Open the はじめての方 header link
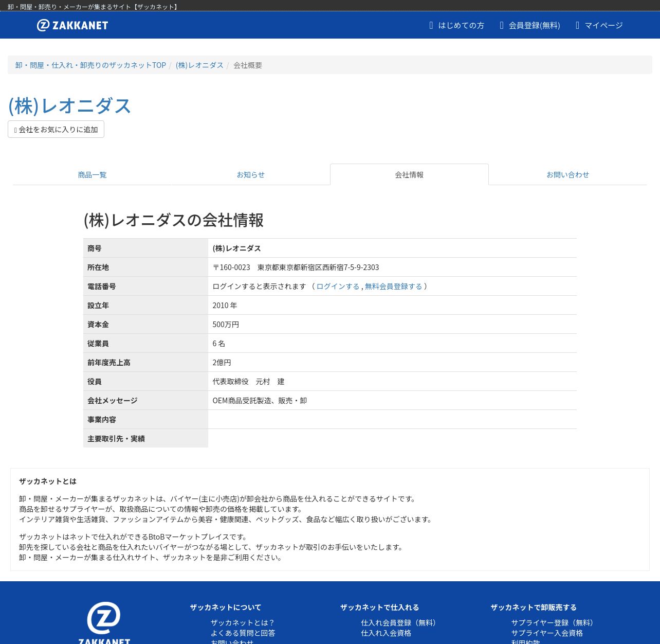The image size is (660, 644). 456,25
